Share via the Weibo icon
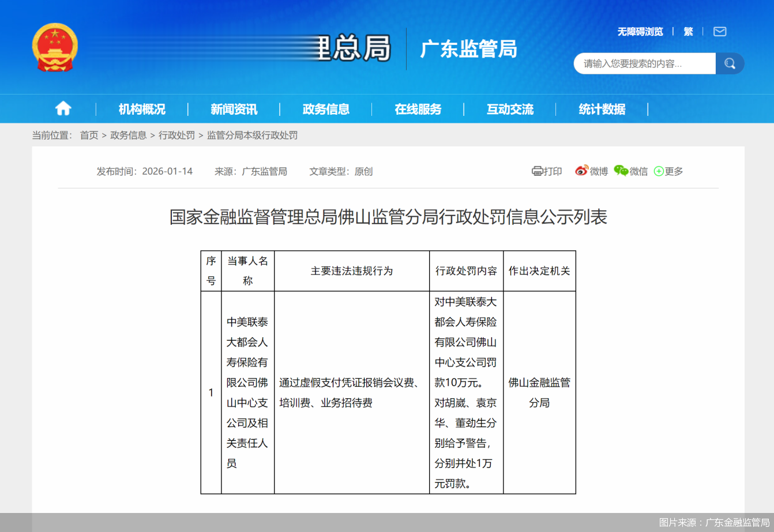774x532 pixels. [x=581, y=171]
